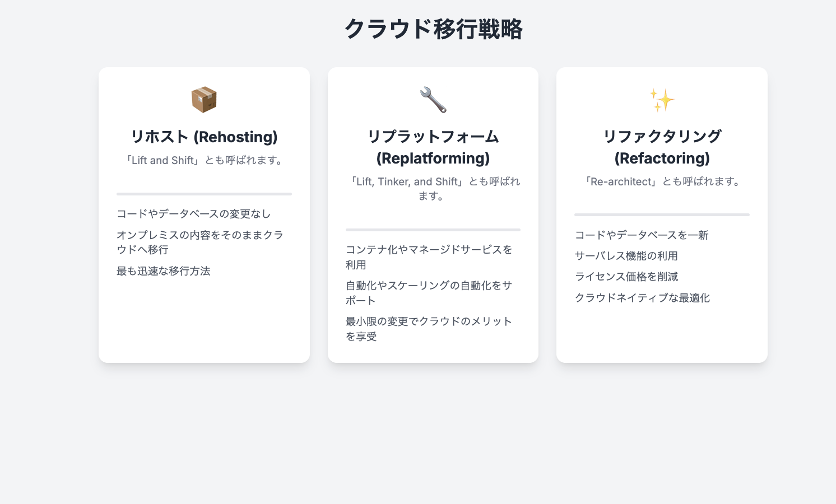Click the クラウド移行戦略 page heading
836x504 pixels.
coord(433,29)
